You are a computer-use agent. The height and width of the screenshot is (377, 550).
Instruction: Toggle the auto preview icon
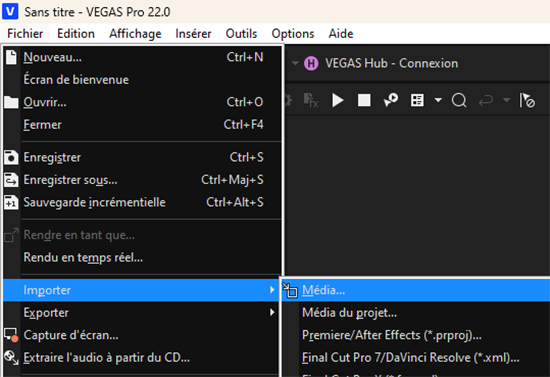click(x=390, y=100)
